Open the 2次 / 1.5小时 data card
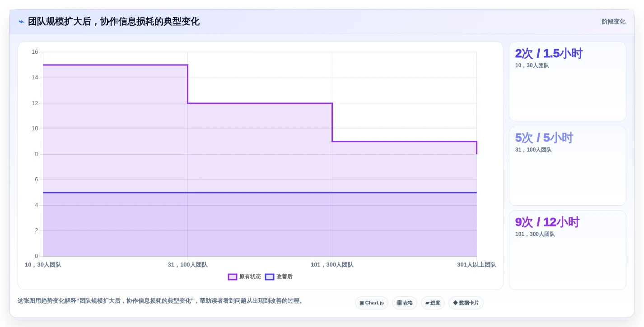This screenshot has width=644, height=327. tap(568, 82)
